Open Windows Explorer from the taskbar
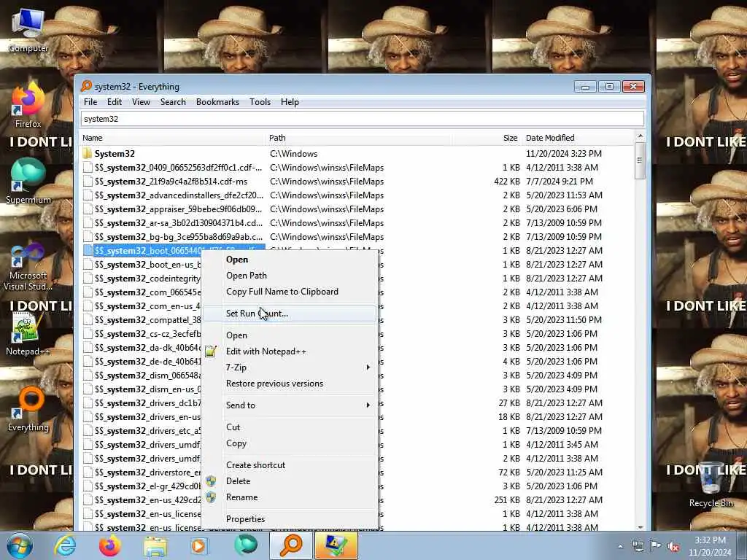Screen dimensions: 747x560 (x=155, y=546)
